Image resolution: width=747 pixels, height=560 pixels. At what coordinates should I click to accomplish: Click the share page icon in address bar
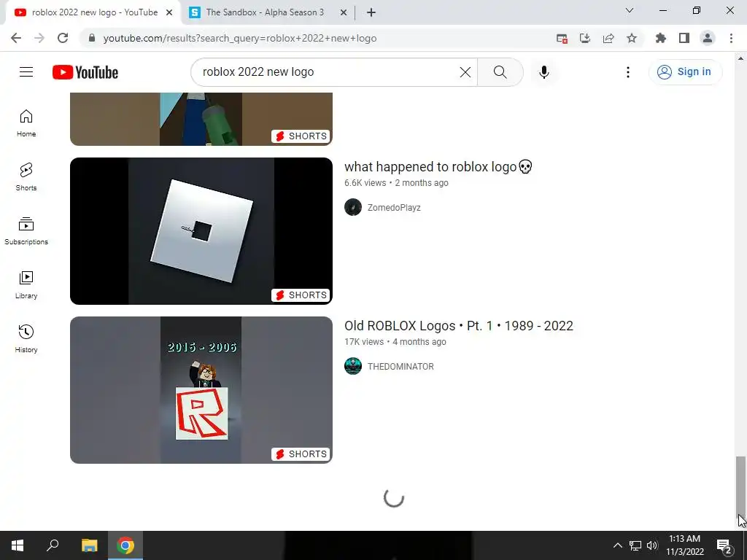click(608, 38)
